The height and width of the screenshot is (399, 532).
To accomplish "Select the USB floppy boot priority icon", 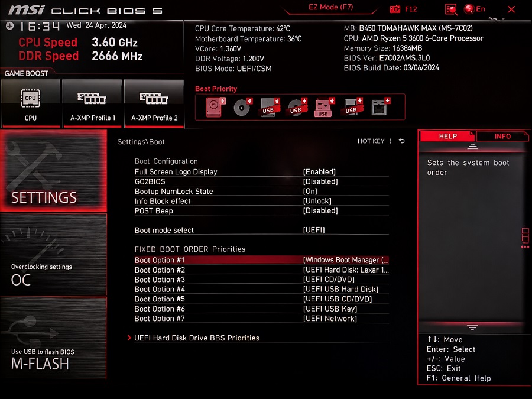I will (353, 107).
